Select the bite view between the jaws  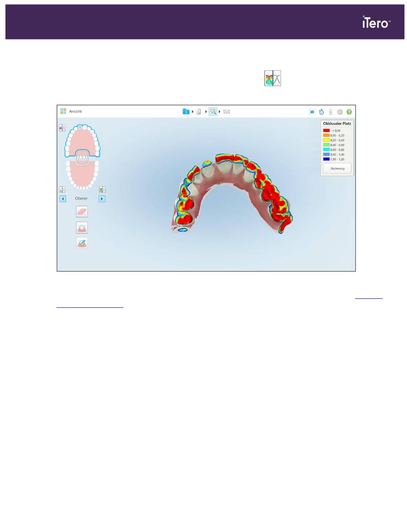point(82,158)
